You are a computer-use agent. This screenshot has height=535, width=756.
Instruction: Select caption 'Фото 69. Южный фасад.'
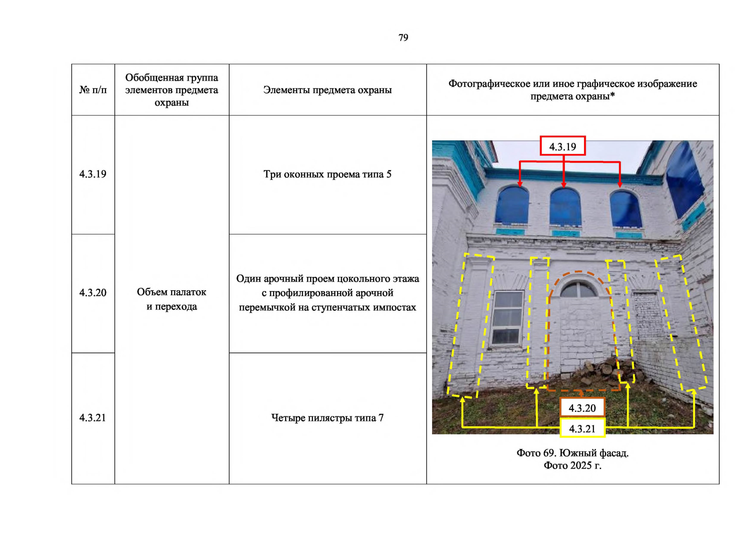[x=572, y=453]
